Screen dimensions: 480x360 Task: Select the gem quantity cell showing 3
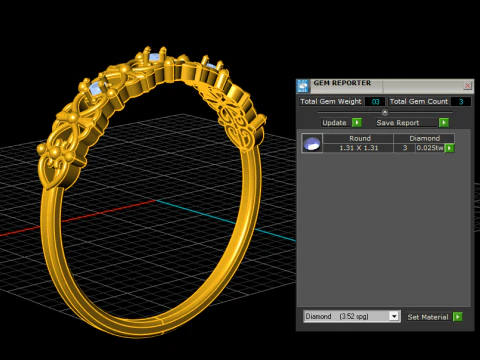[405, 148]
